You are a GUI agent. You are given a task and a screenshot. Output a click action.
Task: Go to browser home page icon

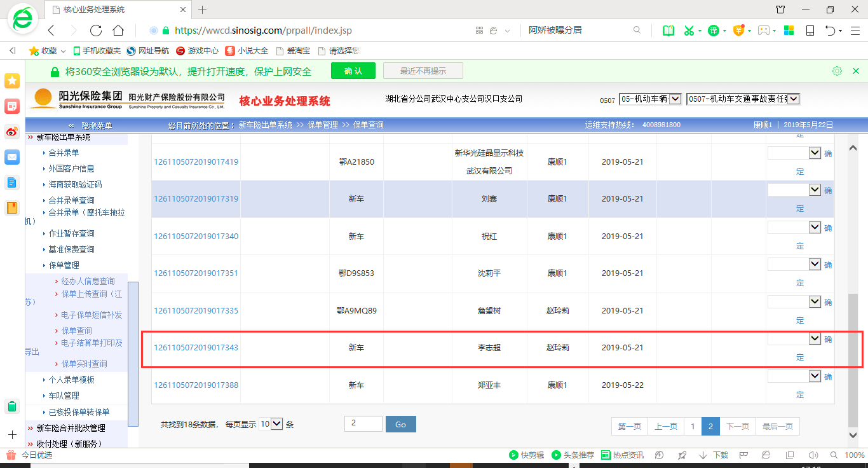tap(118, 30)
